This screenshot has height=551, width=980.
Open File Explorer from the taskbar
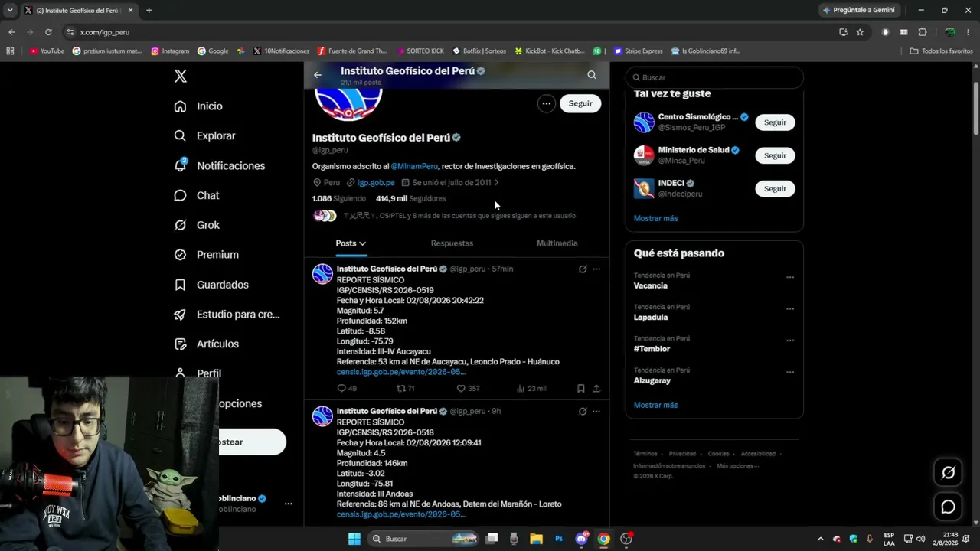[536, 539]
